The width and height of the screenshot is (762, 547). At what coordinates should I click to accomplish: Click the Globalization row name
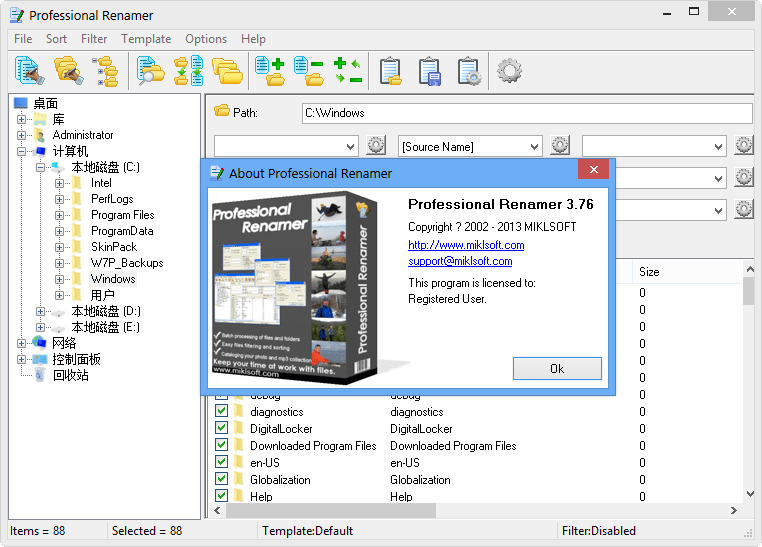(x=280, y=479)
